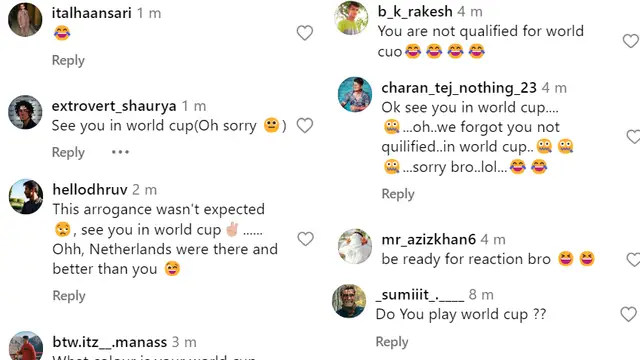640x360 pixels.
Task: Open btw.itz__.manass username link
Action: [x=110, y=342]
